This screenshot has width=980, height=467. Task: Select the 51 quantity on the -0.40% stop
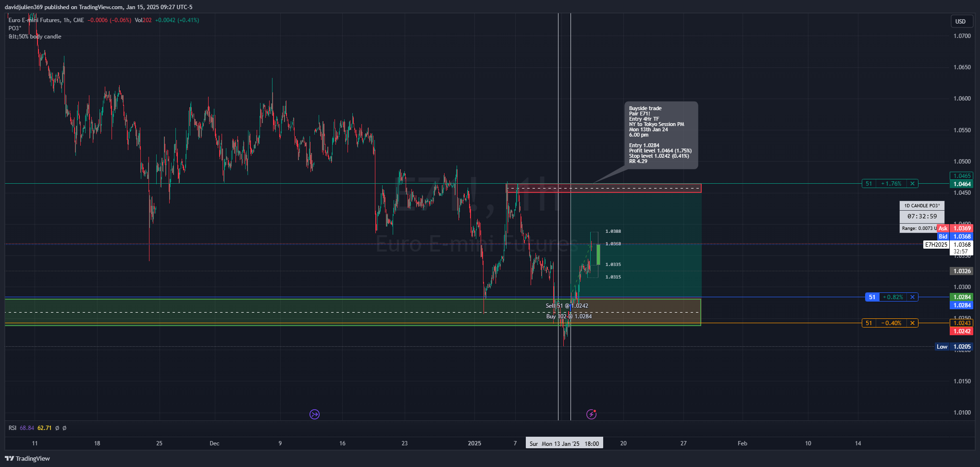pyautogui.click(x=868, y=323)
